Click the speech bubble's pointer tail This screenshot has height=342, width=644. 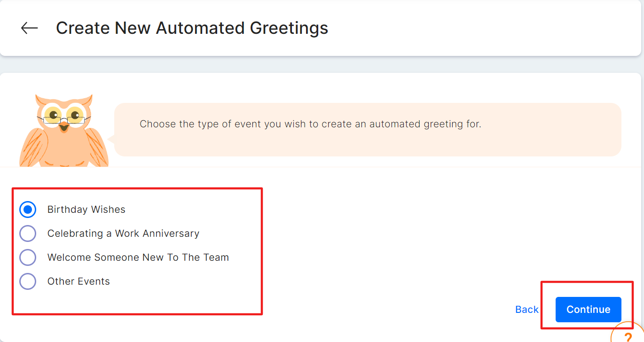(111, 139)
